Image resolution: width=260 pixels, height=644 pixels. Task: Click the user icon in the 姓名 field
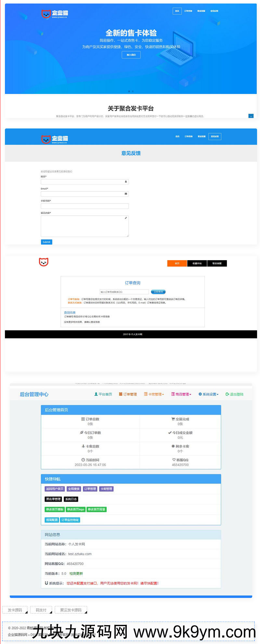pyautogui.click(x=126, y=182)
